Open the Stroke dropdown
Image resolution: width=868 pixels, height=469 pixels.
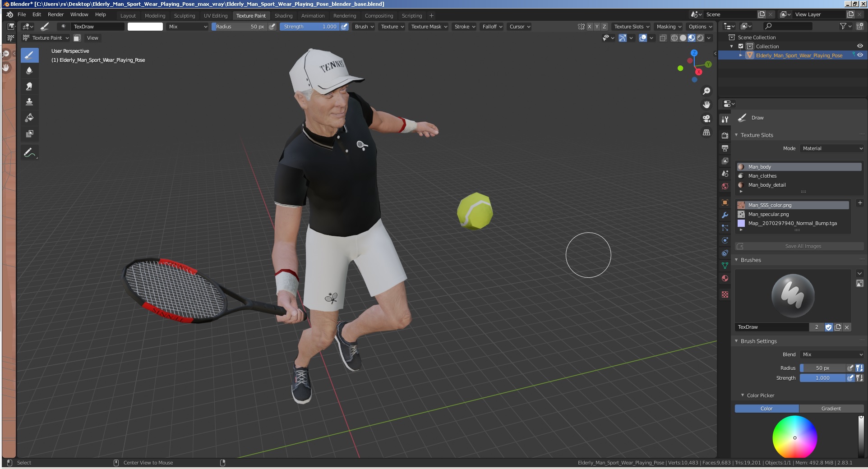tap(465, 27)
